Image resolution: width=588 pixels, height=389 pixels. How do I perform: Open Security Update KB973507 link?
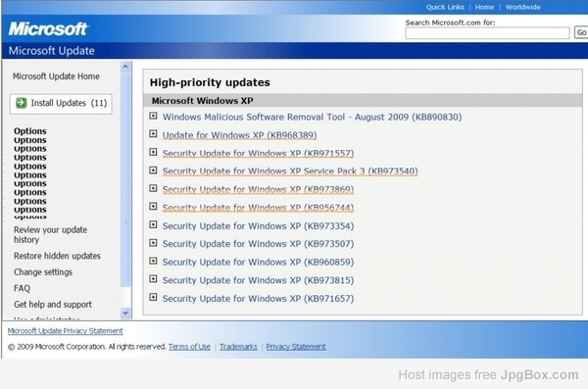coord(258,244)
